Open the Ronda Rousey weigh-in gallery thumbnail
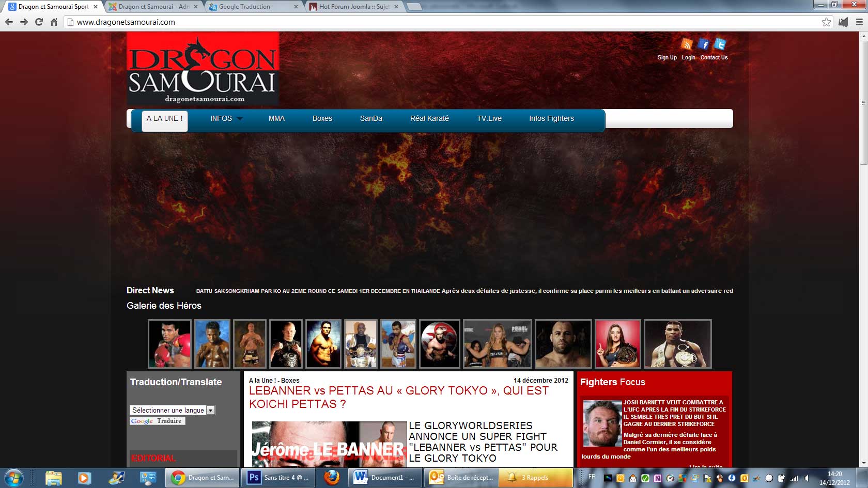The image size is (868, 488). tap(498, 344)
